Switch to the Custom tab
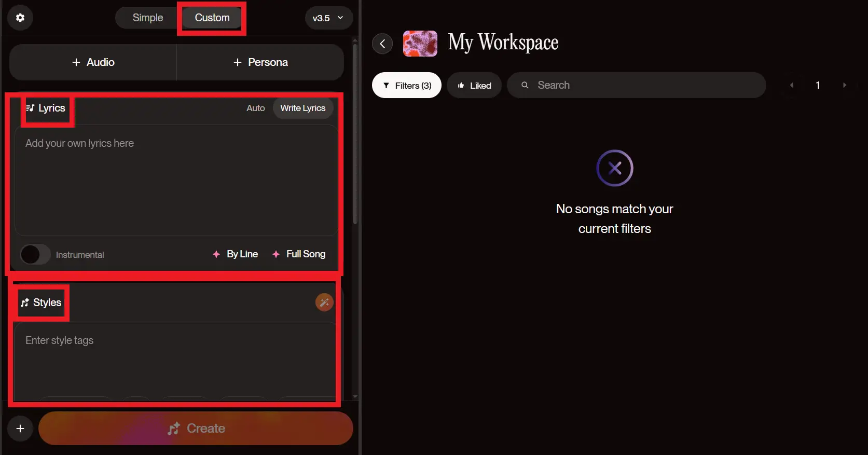 coord(212,18)
